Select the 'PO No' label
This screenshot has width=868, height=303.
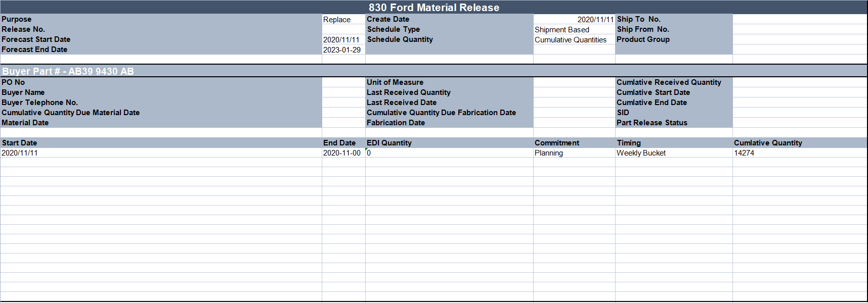(161, 82)
